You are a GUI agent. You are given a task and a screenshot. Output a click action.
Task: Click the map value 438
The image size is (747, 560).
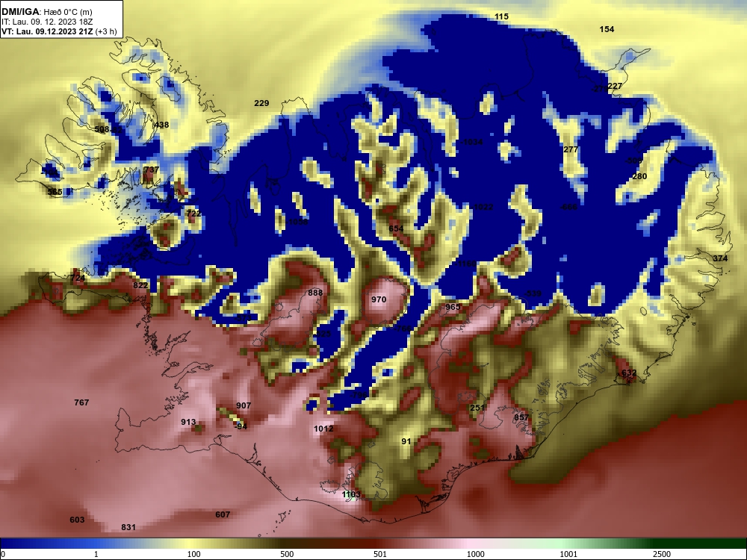point(161,125)
